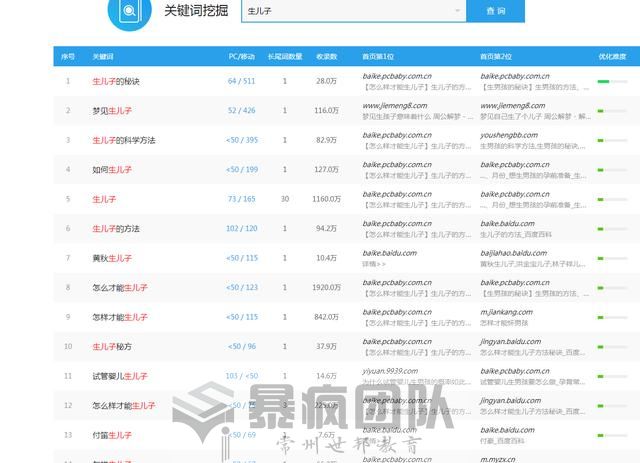Click baijiahao.baidu.com in 黄秋生儿子 row
Image resolution: width=640 pixels, height=463 pixels.
pyautogui.click(x=513, y=253)
